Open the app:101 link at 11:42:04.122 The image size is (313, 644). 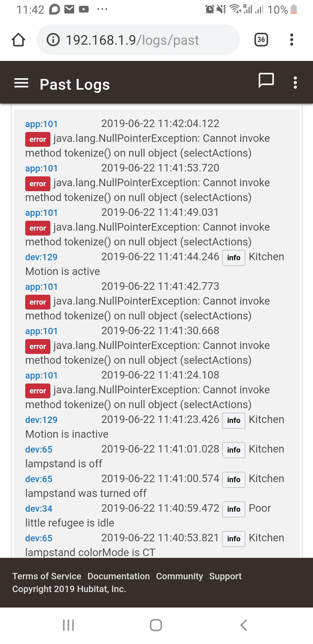pyautogui.click(x=41, y=124)
